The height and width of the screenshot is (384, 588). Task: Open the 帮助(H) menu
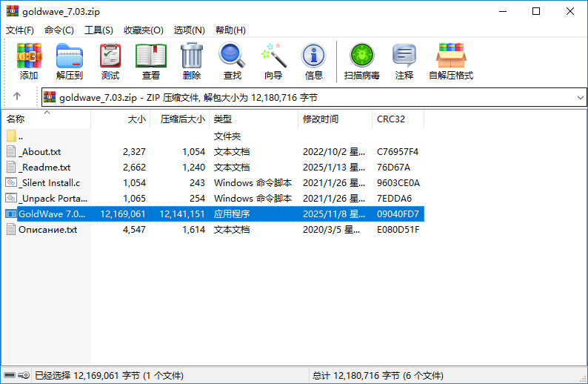tap(230, 30)
